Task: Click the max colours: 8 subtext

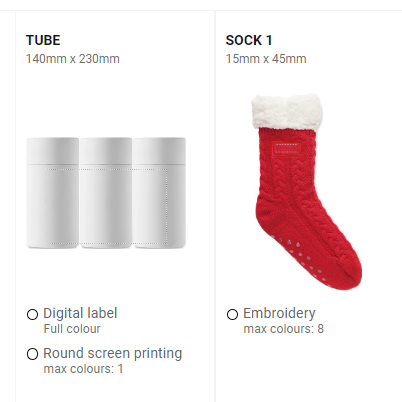Action: 284,329
